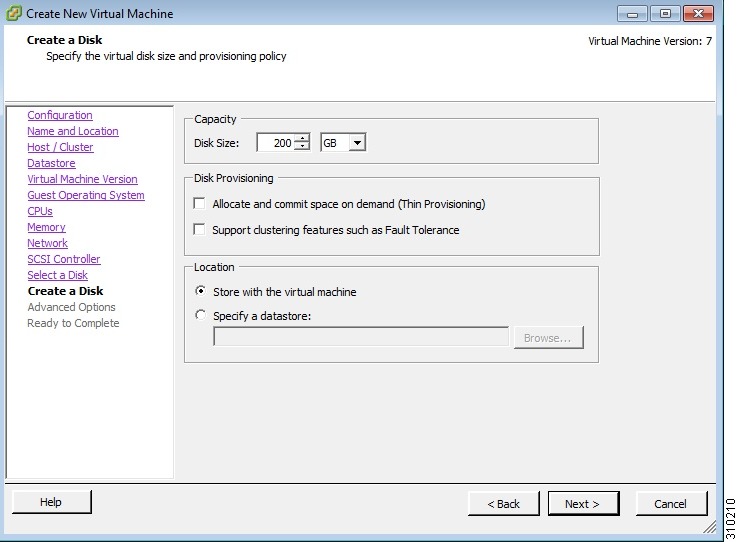Screen dimensions: 740x542
Task: Choose the Specify a datastore option
Action: [201, 314]
